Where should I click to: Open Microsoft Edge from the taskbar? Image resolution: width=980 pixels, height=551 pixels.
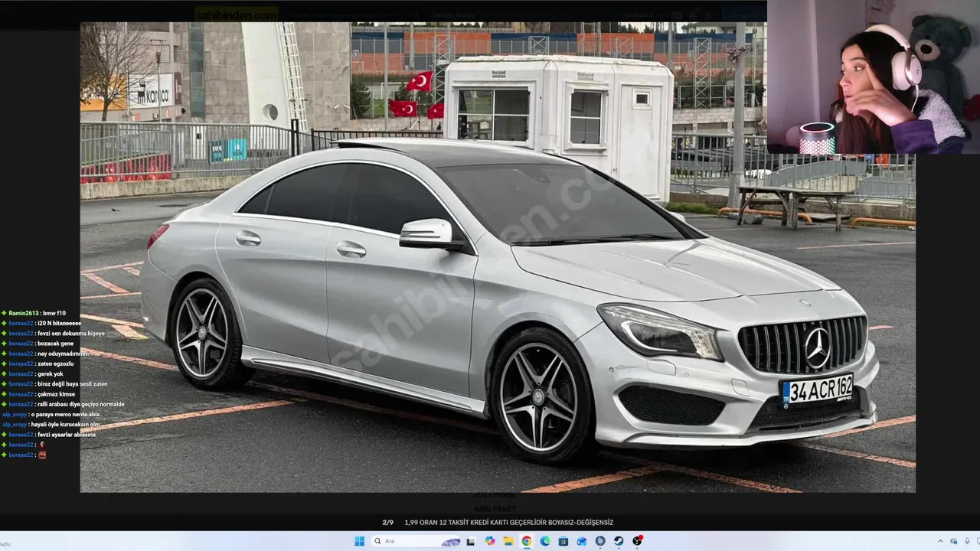click(x=545, y=541)
